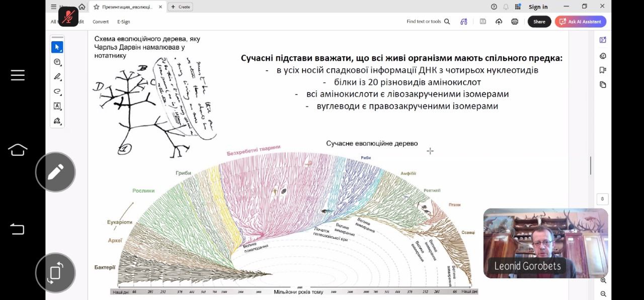This screenshot has width=644, height=300.
Task: Select the arrow Selection tool
Action: (x=57, y=47)
